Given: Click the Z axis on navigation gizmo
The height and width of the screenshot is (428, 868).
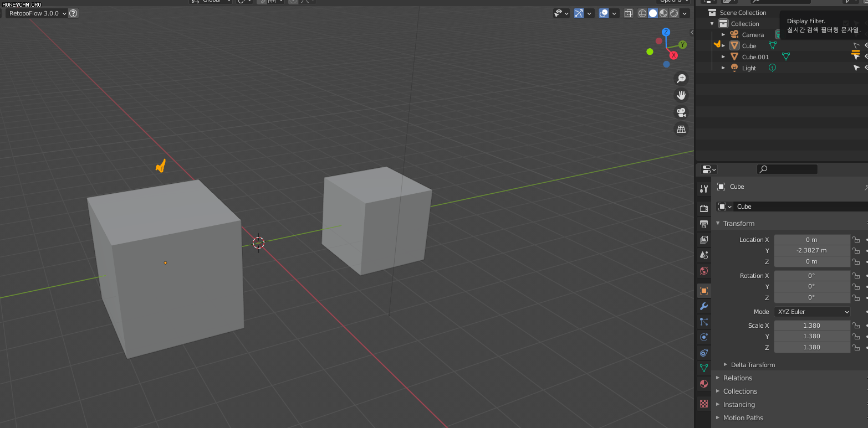Looking at the screenshot, I should point(666,32).
